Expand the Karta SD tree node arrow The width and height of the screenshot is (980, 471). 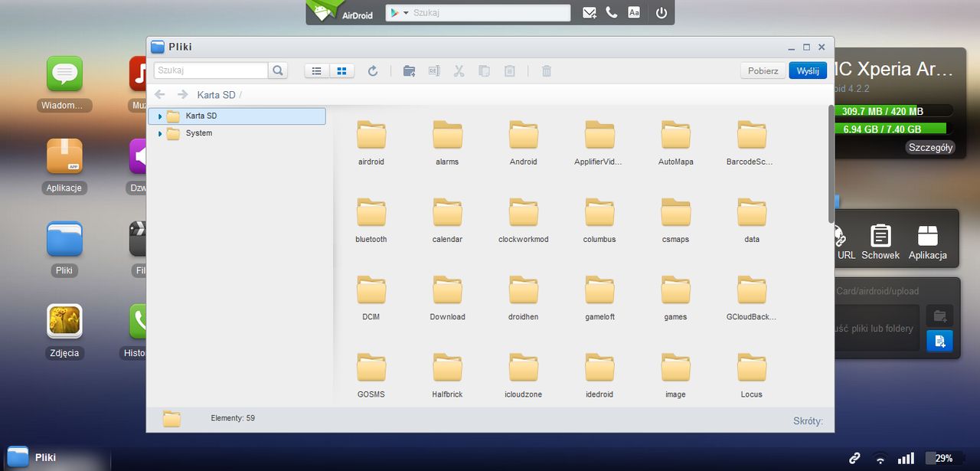(159, 116)
